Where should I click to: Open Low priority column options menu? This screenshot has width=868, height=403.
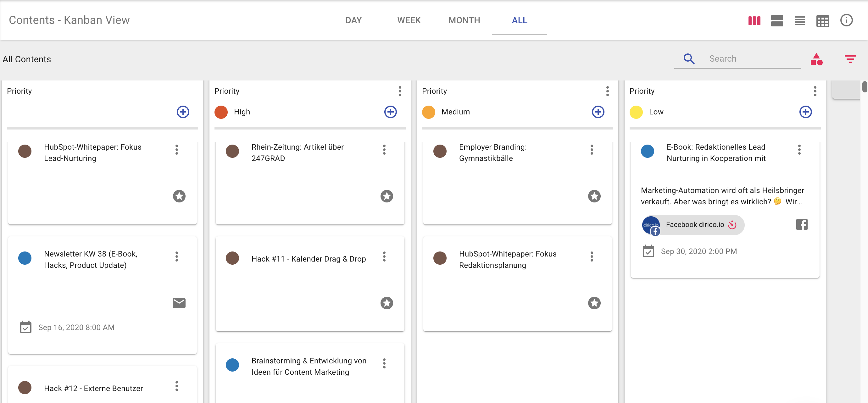click(815, 91)
